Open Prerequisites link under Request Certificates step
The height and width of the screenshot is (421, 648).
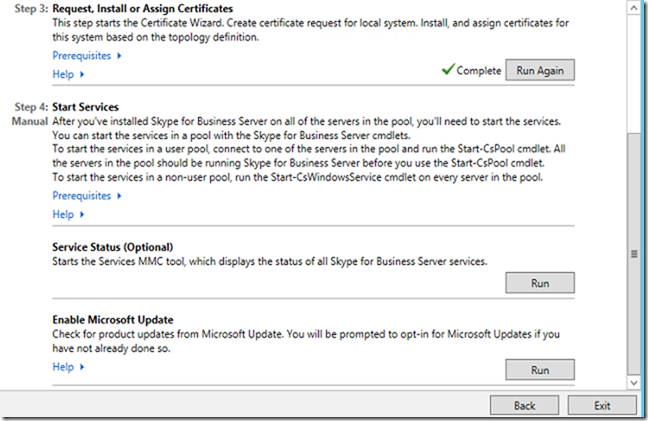82,56
